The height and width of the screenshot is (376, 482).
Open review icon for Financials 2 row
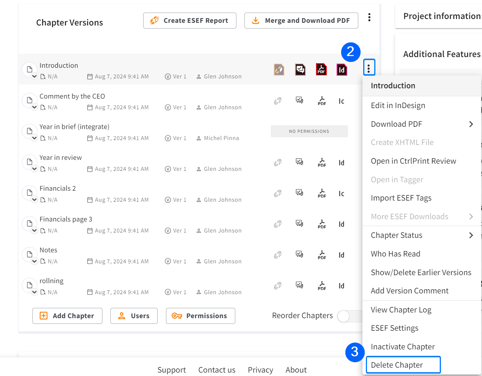tap(299, 193)
